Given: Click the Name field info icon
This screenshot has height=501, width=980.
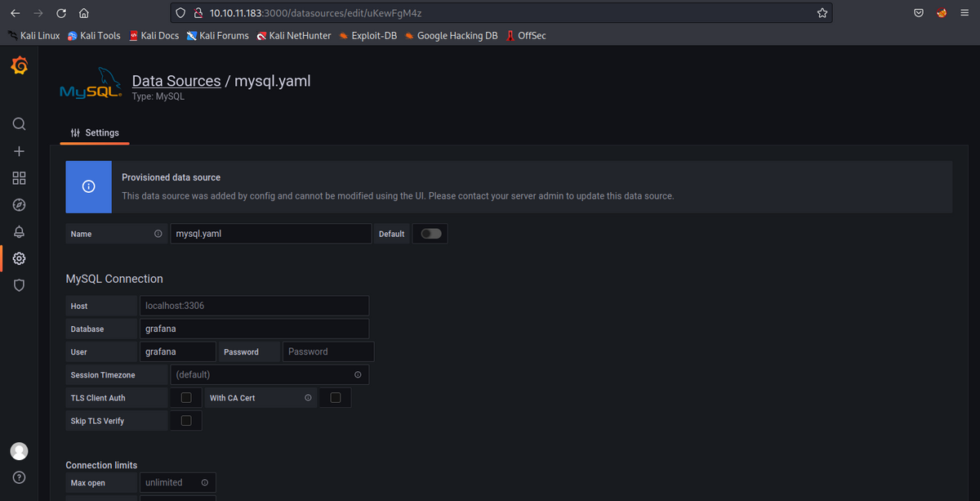Looking at the screenshot, I should (158, 234).
